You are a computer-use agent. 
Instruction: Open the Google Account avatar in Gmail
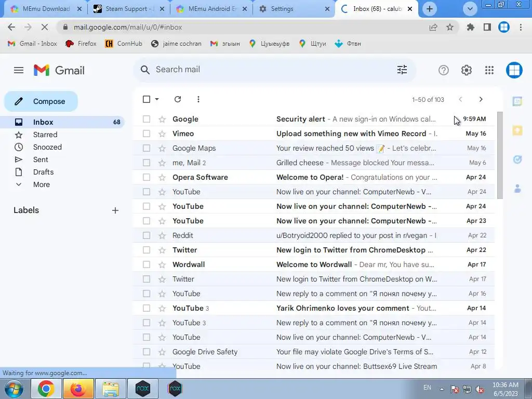click(x=514, y=70)
